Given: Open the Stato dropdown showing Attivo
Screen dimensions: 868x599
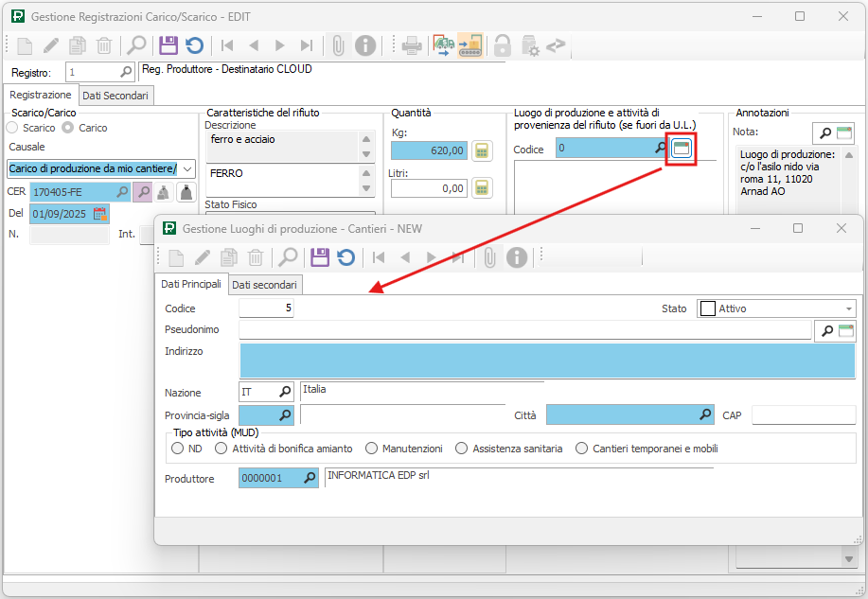Looking at the screenshot, I should tap(848, 308).
